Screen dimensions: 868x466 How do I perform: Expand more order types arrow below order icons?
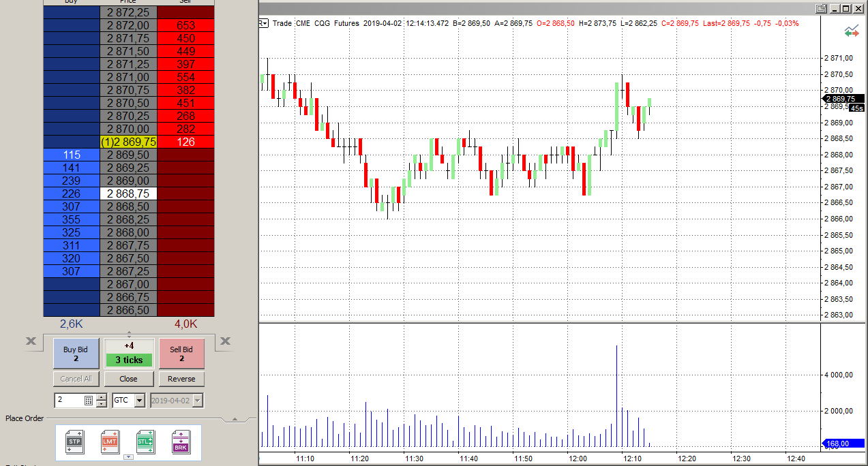coord(128,457)
